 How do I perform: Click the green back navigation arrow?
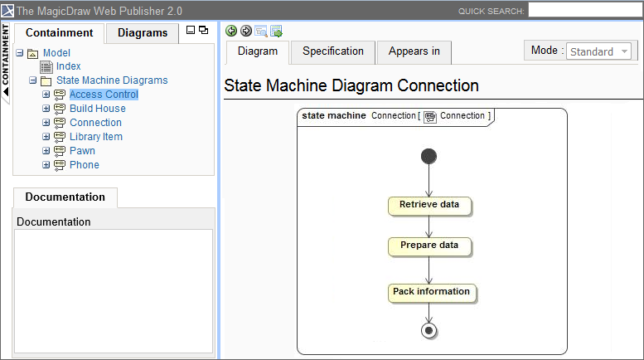tap(231, 31)
